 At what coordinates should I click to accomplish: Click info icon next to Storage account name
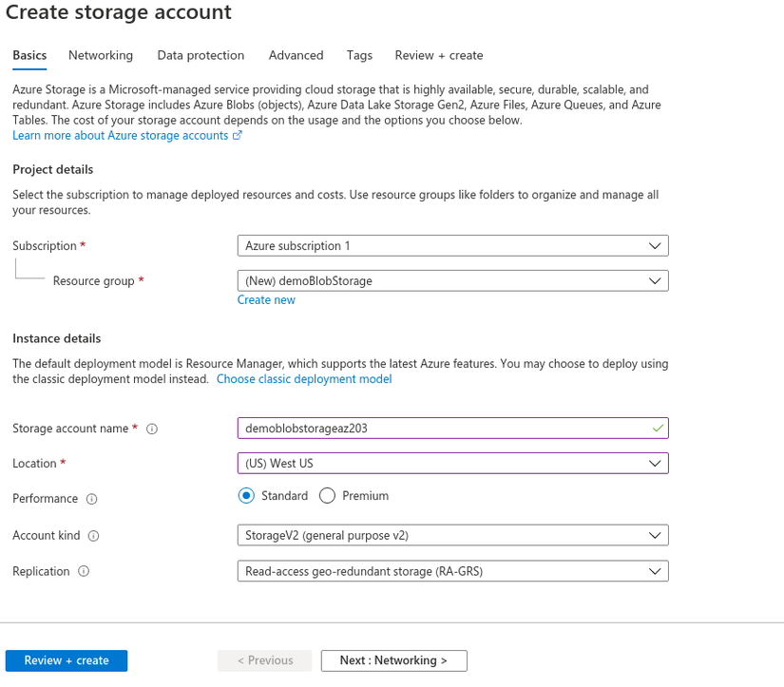[152, 429]
